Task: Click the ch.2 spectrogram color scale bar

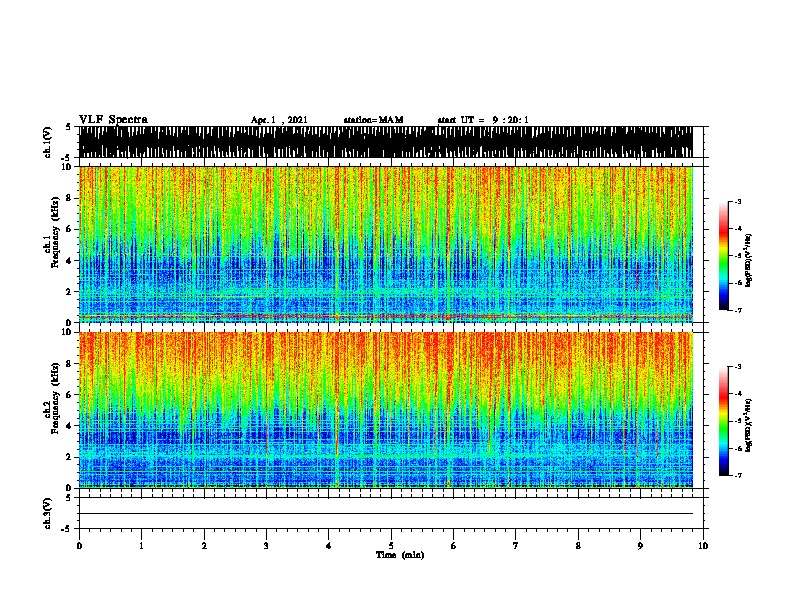Action: point(723,421)
